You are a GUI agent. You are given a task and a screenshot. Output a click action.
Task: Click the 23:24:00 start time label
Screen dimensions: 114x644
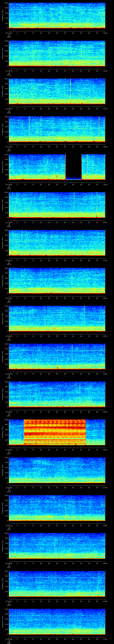click(9, 412)
